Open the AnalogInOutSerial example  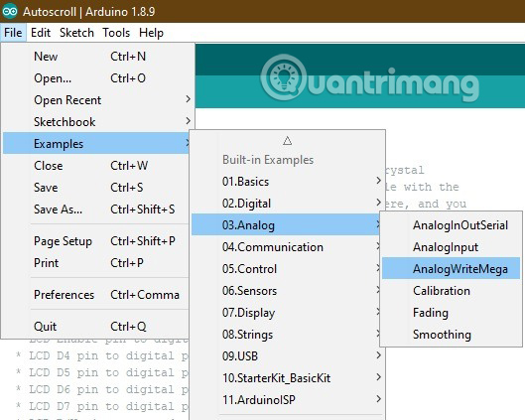coord(451,225)
